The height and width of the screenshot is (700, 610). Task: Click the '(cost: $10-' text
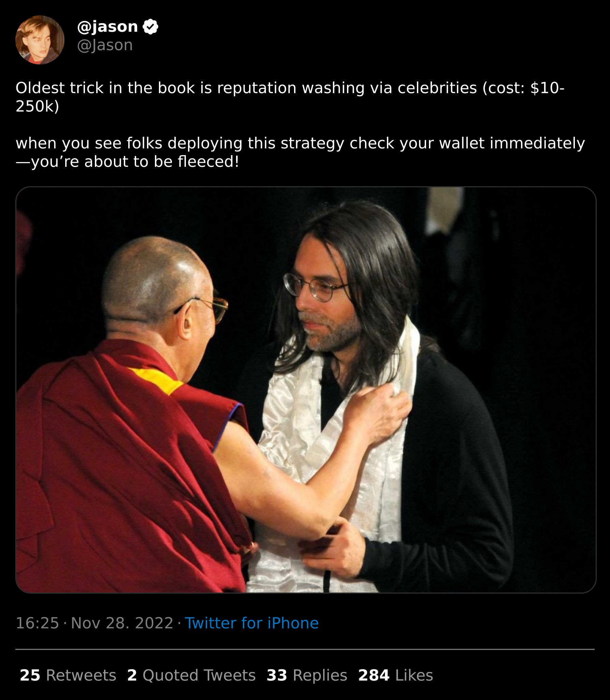(523, 88)
